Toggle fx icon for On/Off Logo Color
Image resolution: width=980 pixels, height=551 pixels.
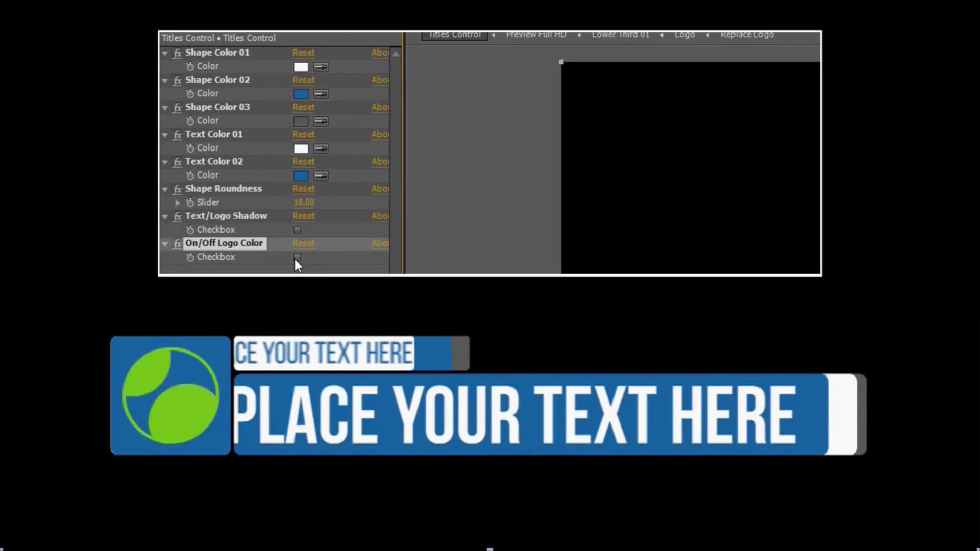tap(177, 244)
